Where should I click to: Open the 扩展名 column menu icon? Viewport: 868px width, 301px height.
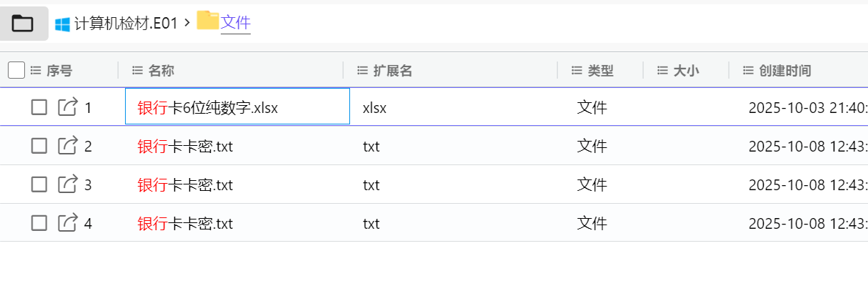point(362,71)
